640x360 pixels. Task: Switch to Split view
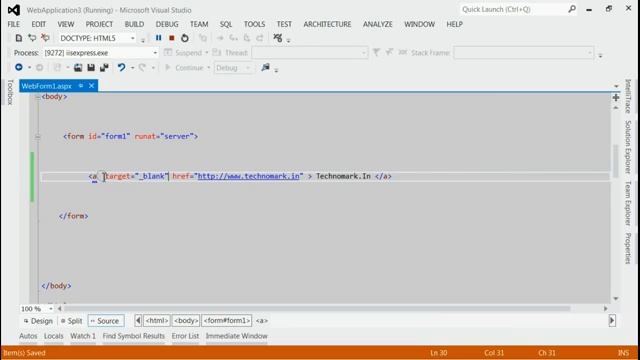pyautogui.click(x=72, y=321)
